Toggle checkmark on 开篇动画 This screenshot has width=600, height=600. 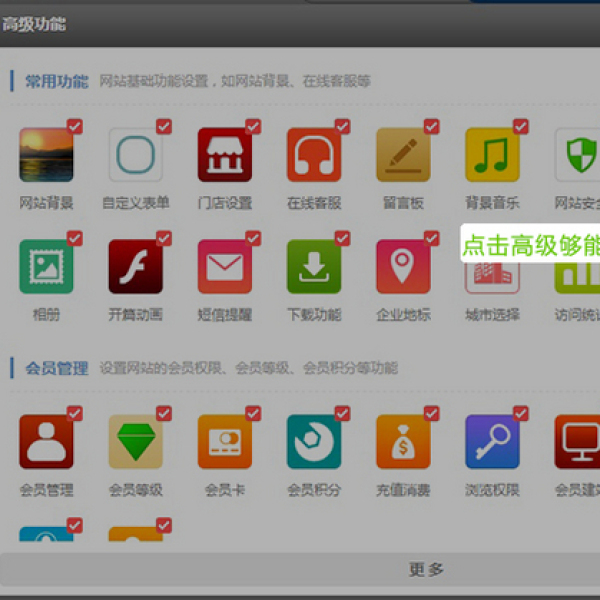164,238
